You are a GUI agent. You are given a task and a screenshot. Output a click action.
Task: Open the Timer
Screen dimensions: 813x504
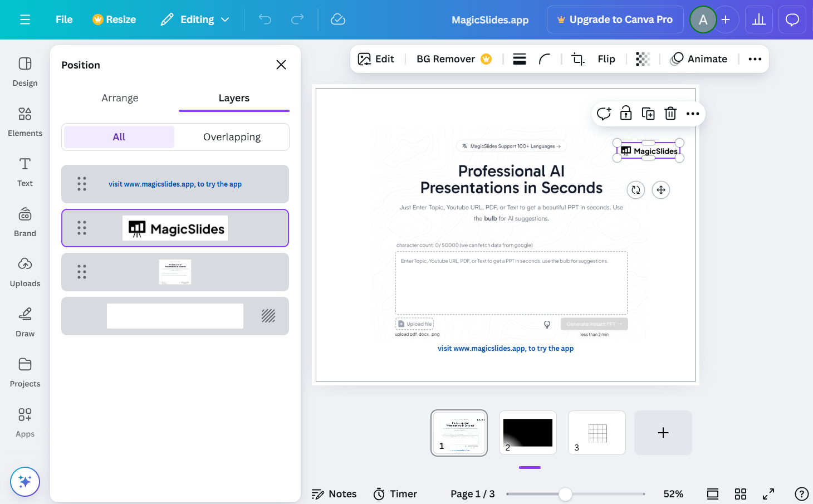tap(395, 494)
